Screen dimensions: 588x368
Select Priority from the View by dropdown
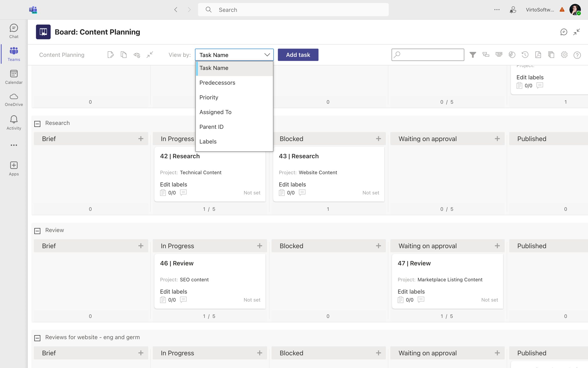tap(209, 97)
